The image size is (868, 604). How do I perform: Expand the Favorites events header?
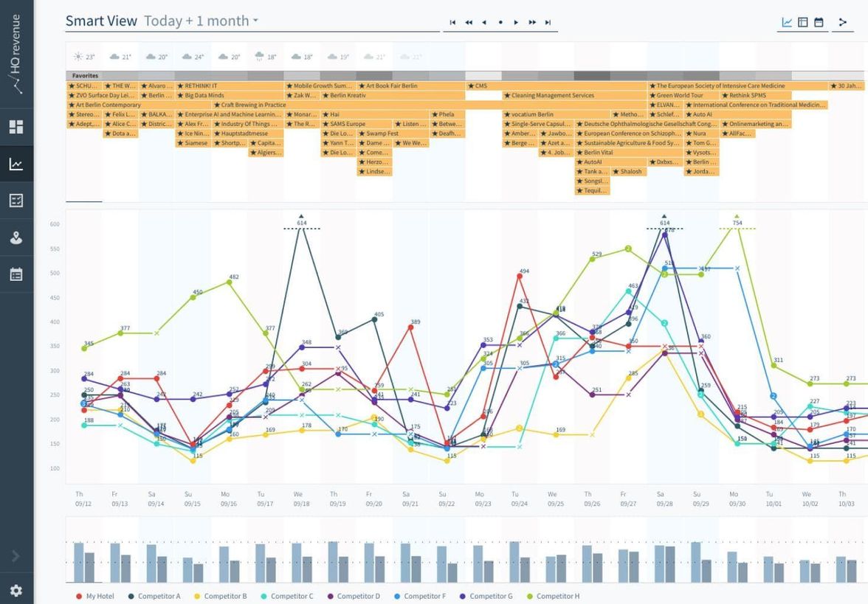(85, 76)
